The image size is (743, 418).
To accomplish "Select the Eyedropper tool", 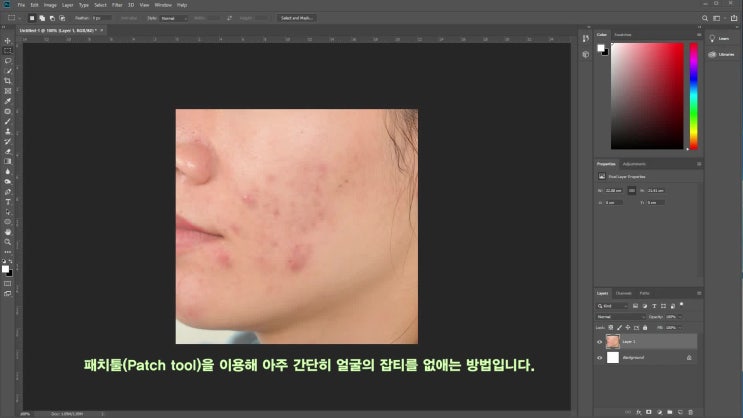I will (x=8, y=101).
